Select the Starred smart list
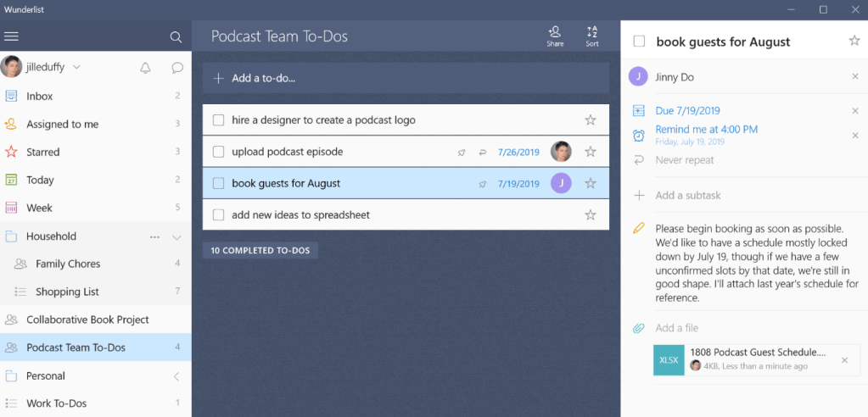This screenshot has width=868, height=417. (x=42, y=153)
